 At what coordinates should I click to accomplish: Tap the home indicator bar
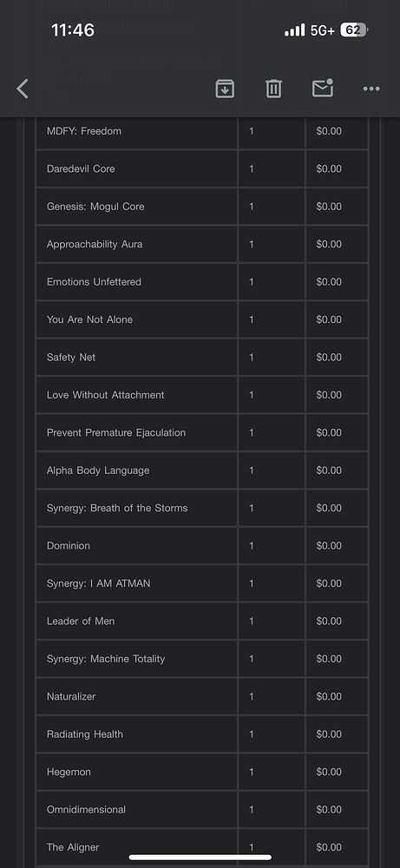(200, 858)
